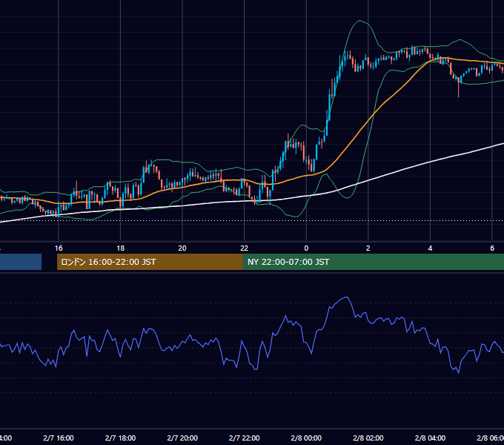
Task: Click the hour label 2 on the price axis
Action: pos(368,248)
